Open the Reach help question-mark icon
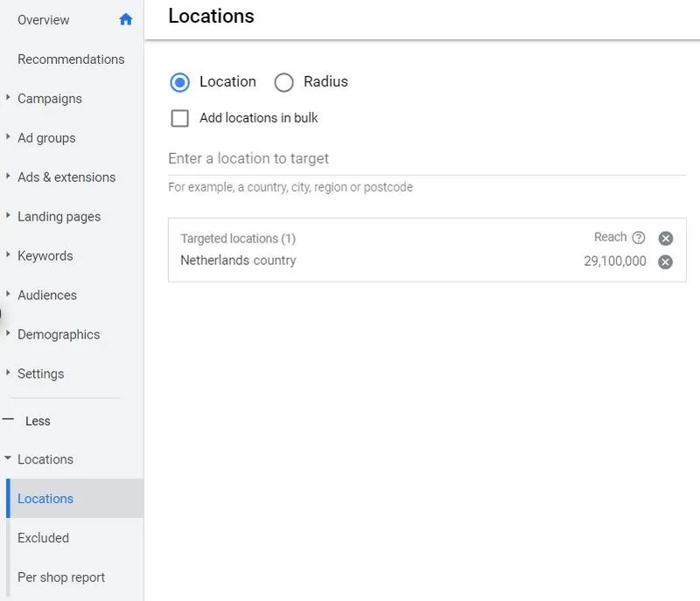700x601 pixels. 639,237
